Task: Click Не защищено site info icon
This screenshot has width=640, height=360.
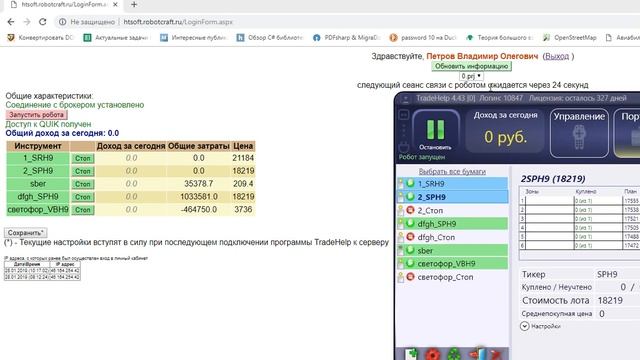Action: 62,22
